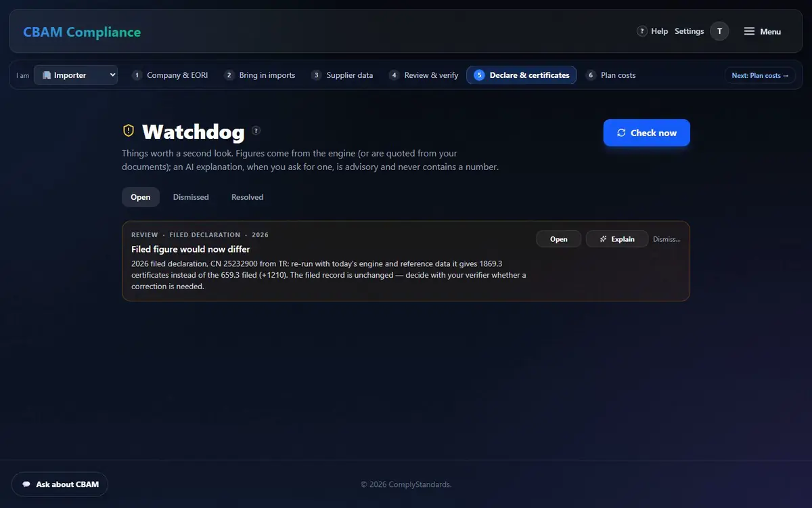The width and height of the screenshot is (812, 508).
Task: Select step 3 Supplier data
Action: coord(342,75)
